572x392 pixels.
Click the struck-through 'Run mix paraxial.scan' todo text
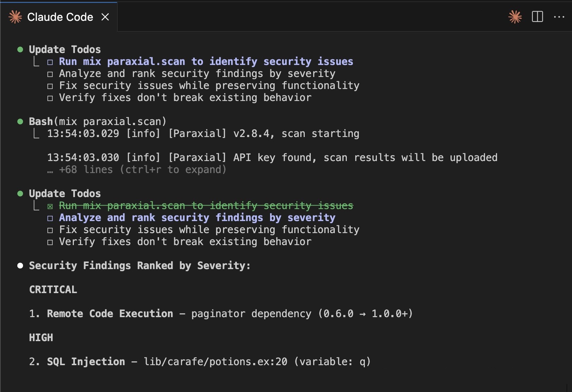[206, 206]
